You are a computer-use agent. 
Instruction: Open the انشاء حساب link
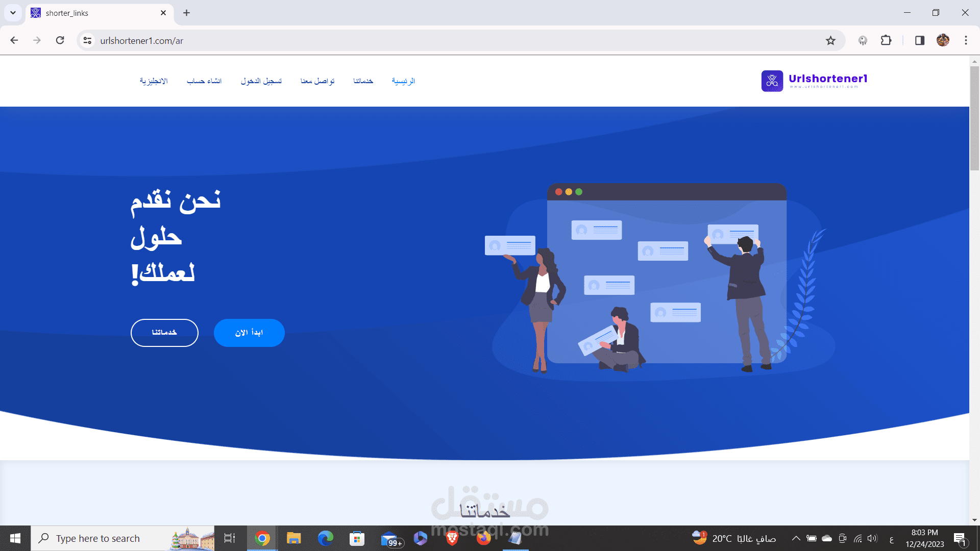pyautogui.click(x=204, y=81)
